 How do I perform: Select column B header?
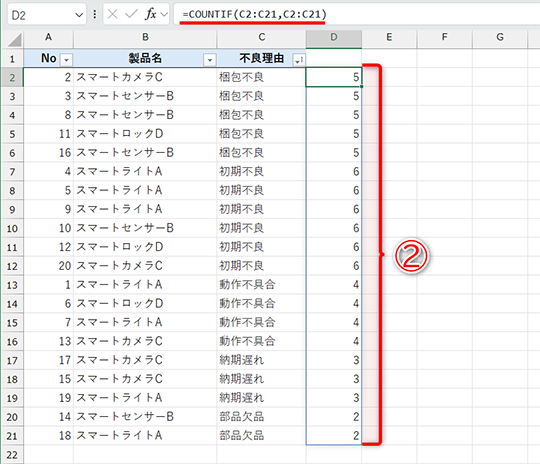click(145, 38)
